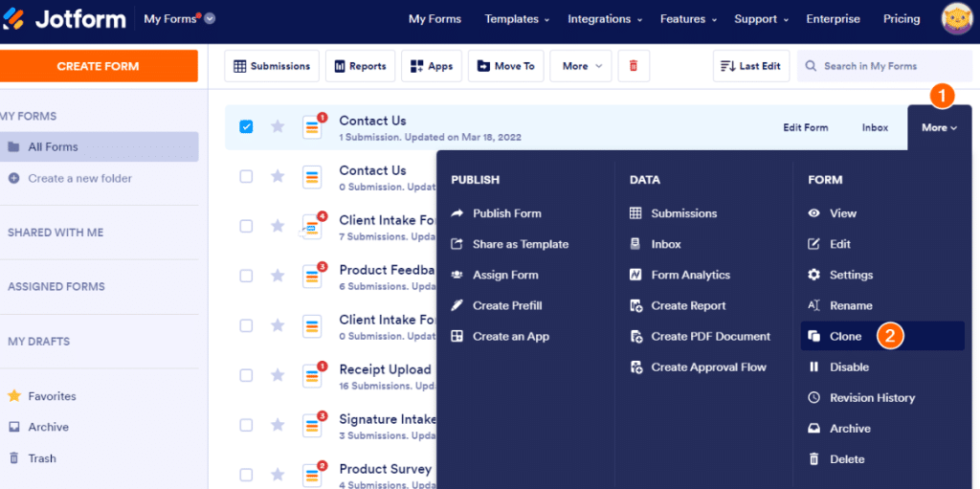Click the Reports toolbar button
This screenshot has height=489, width=980.
coord(360,66)
